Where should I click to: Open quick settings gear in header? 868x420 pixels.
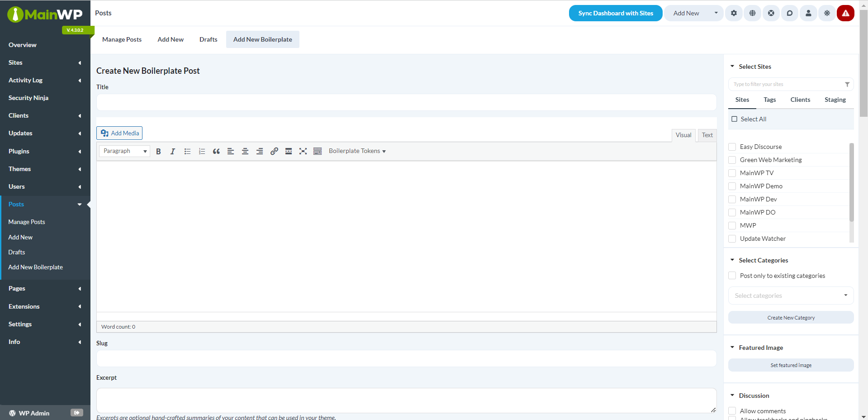734,13
